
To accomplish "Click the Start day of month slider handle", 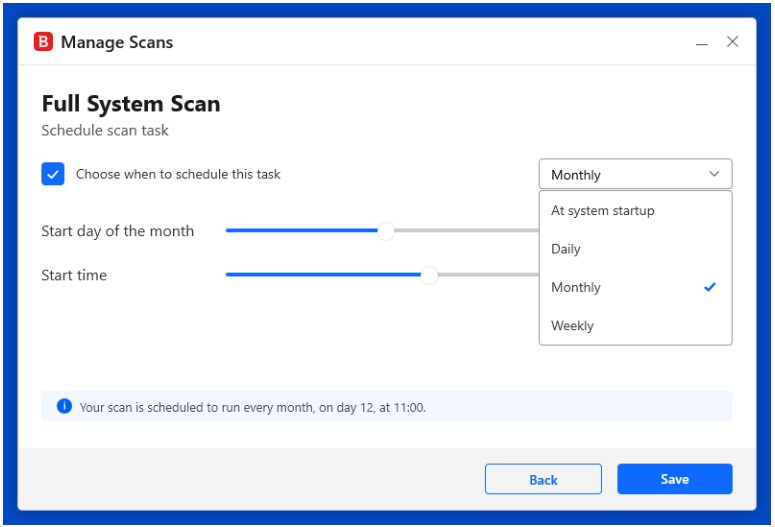I will [x=386, y=231].
